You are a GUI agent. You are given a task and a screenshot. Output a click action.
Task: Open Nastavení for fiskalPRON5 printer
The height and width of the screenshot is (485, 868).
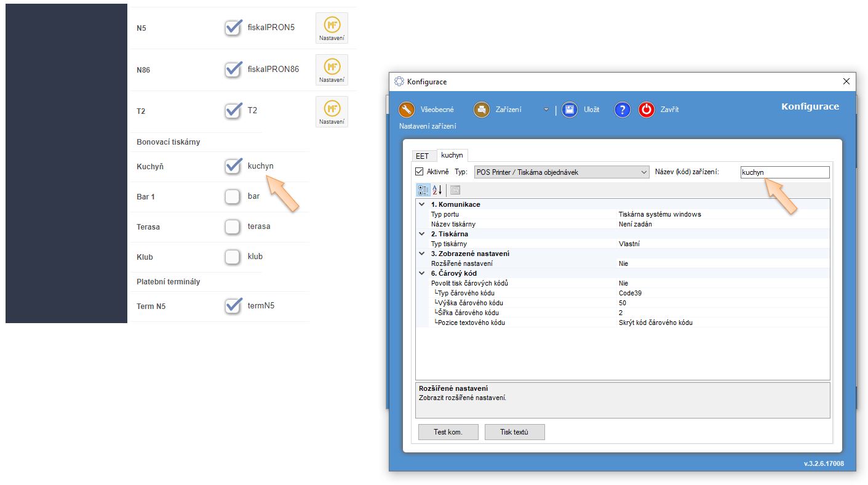[x=332, y=28]
